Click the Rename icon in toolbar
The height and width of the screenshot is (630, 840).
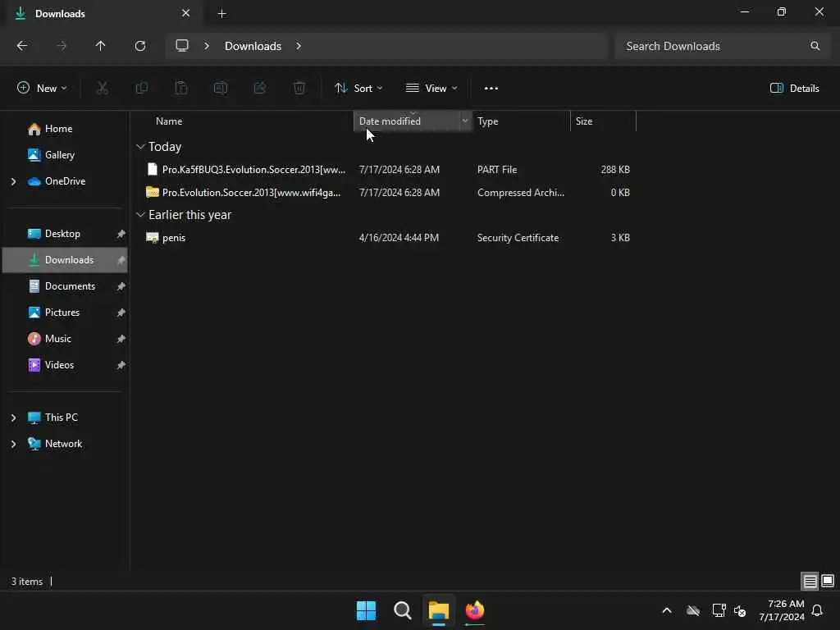(x=221, y=88)
